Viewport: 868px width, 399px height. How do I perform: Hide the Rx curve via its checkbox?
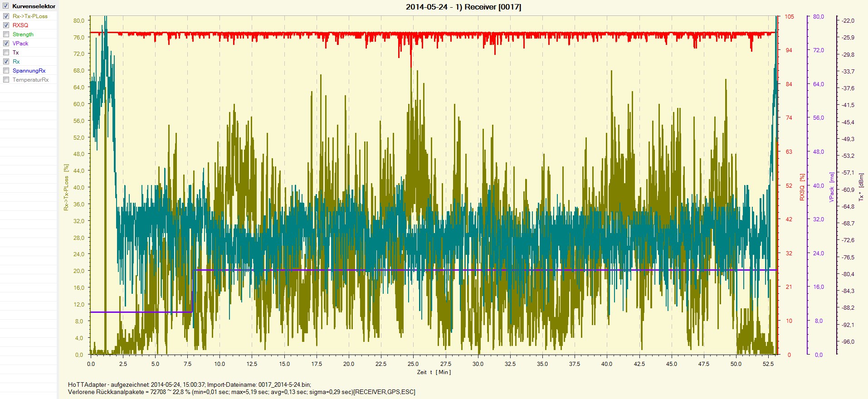point(6,62)
